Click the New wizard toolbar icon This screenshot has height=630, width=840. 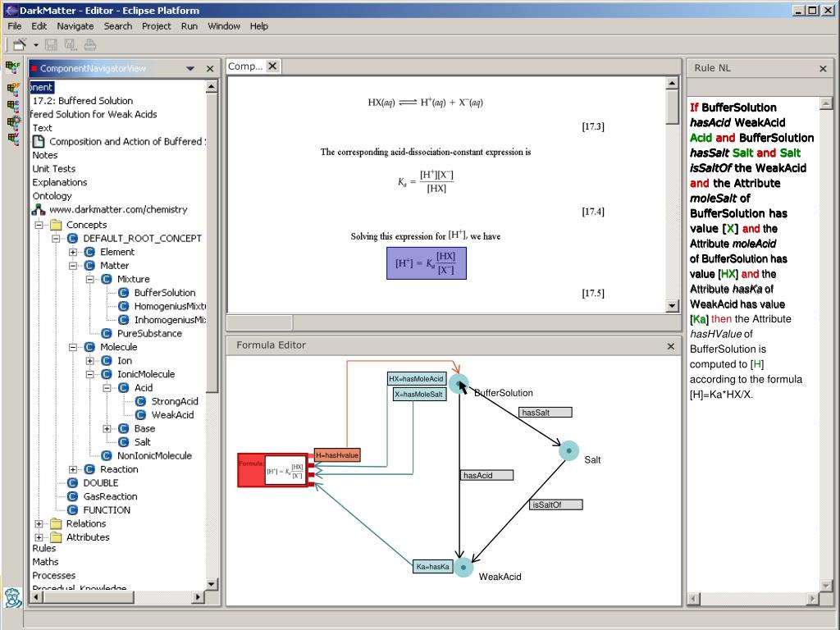coord(20,45)
